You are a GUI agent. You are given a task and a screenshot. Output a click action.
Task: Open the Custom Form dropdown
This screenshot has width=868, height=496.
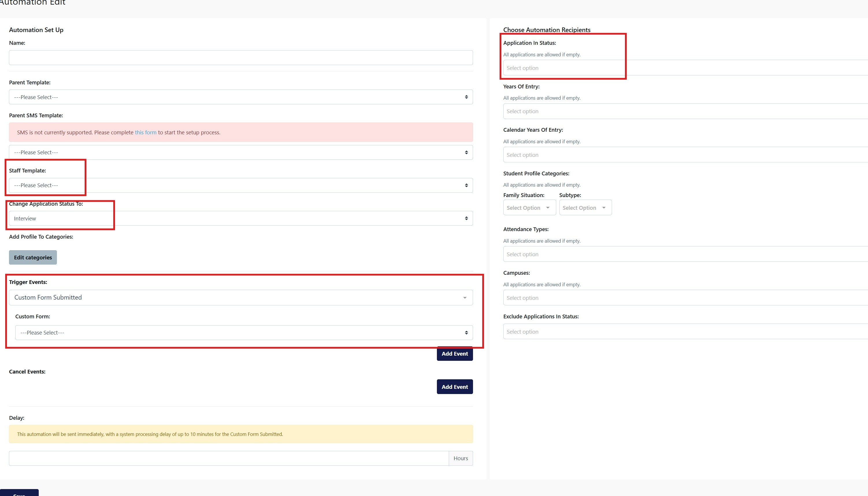[244, 332]
